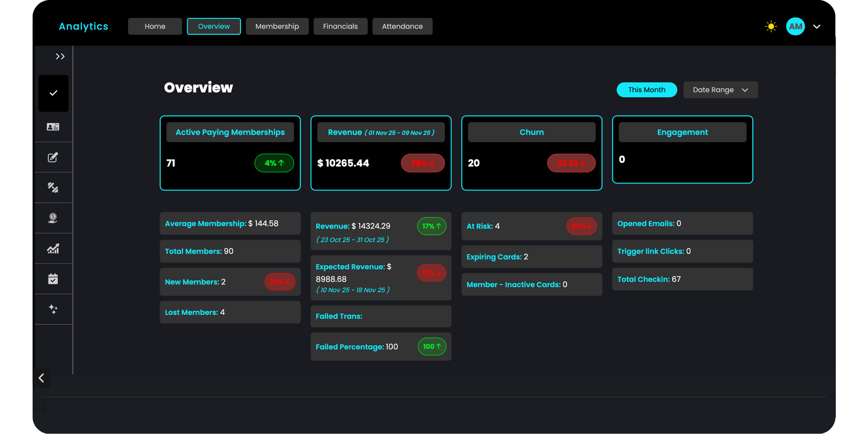Toggle light mode with the sun icon
This screenshot has width=868, height=434.
tap(771, 26)
